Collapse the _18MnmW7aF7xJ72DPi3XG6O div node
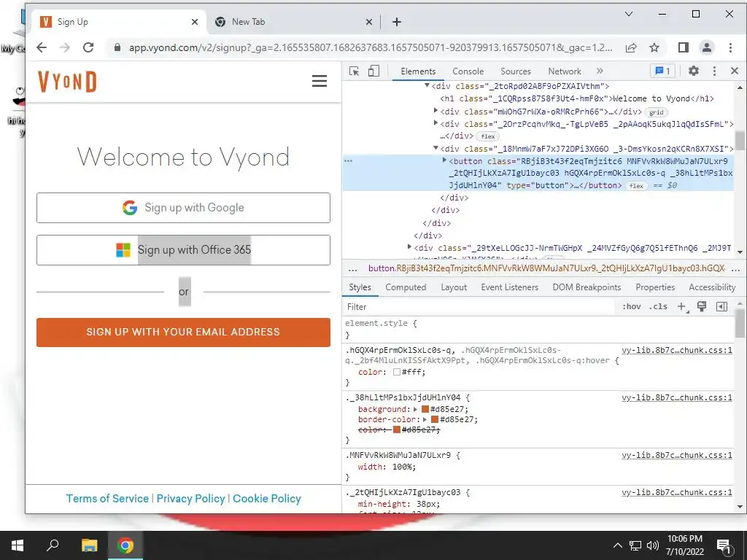The image size is (747, 560). [x=436, y=148]
